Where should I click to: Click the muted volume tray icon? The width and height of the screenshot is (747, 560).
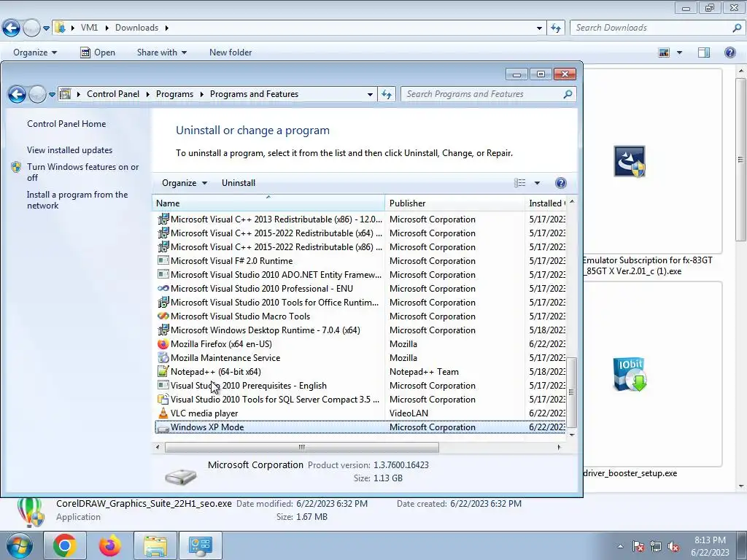click(673, 546)
